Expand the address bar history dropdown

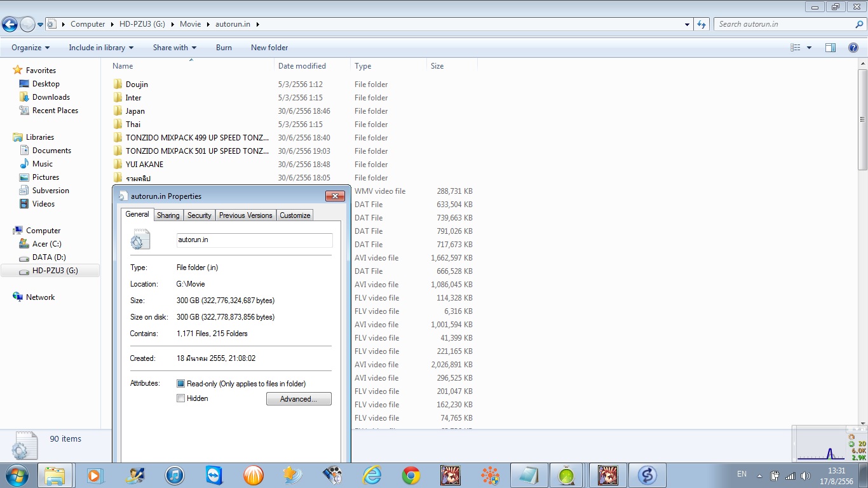[x=688, y=25]
